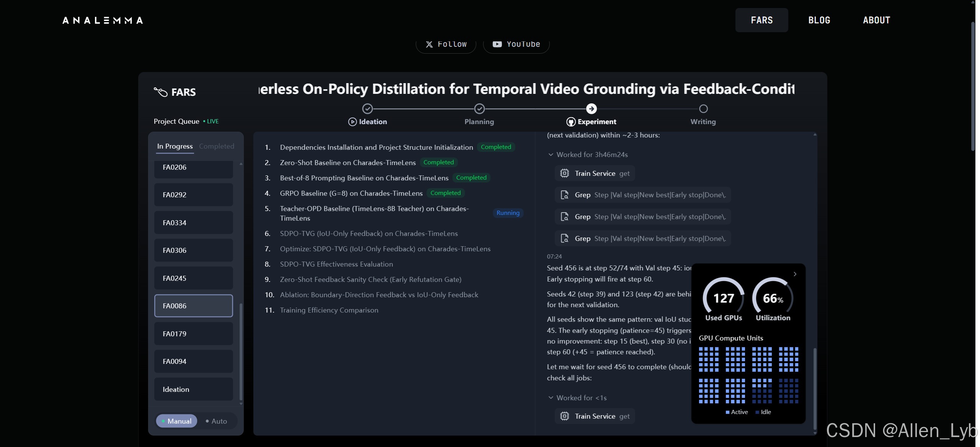Select project FA0179 in the queue
The width and height of the screenshot is (980, 447).
coord(193,334)
